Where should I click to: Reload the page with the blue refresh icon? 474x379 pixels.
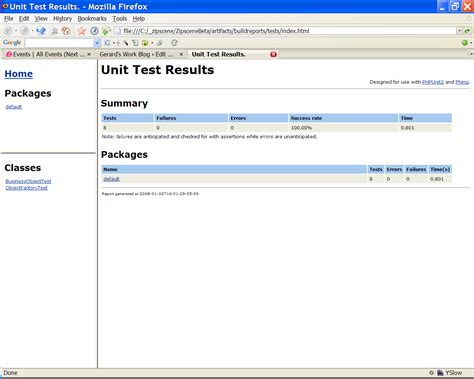tap(41, 31)
